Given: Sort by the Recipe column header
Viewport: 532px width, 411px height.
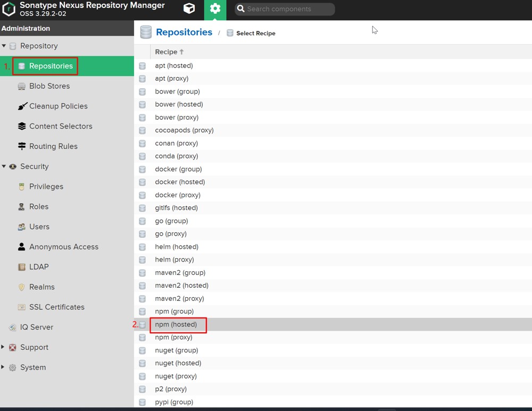Looking at the screenshot, I should (x=169, y=52).
